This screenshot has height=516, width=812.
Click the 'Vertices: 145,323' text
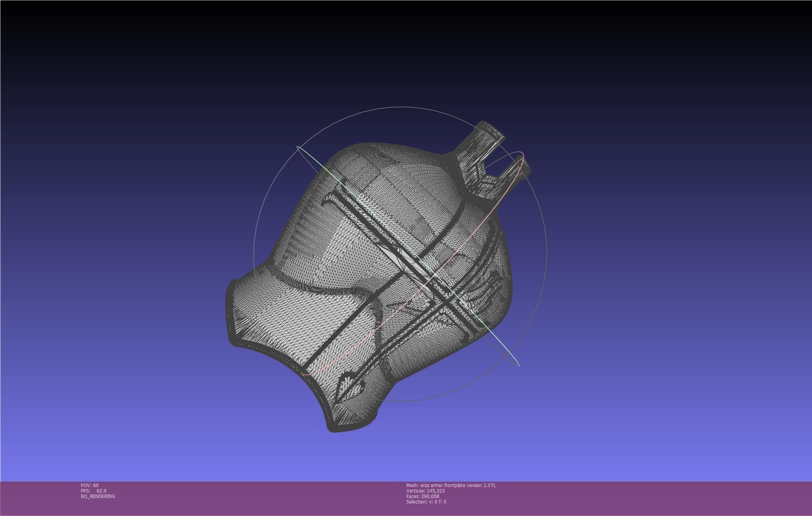[x=426, y=491]
